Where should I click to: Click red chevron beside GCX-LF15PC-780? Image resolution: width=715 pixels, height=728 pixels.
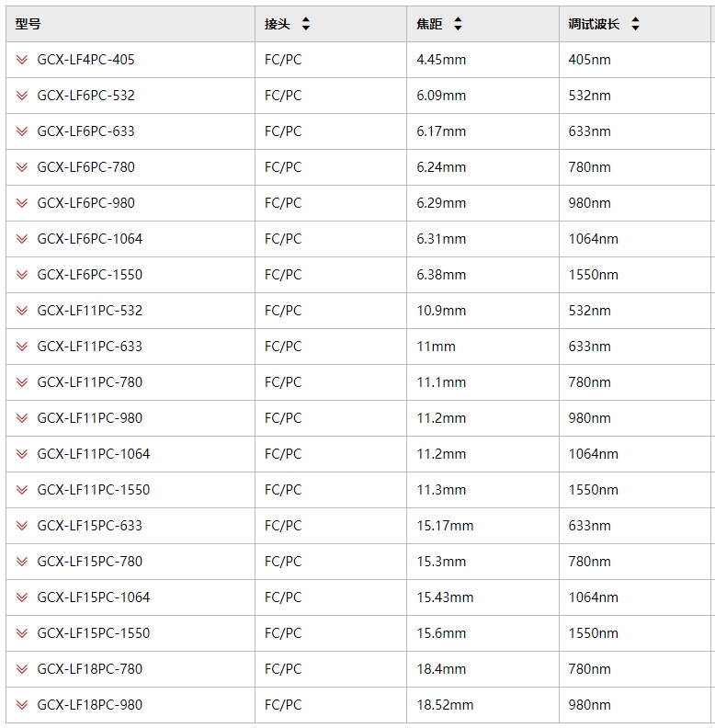(22, 562)
